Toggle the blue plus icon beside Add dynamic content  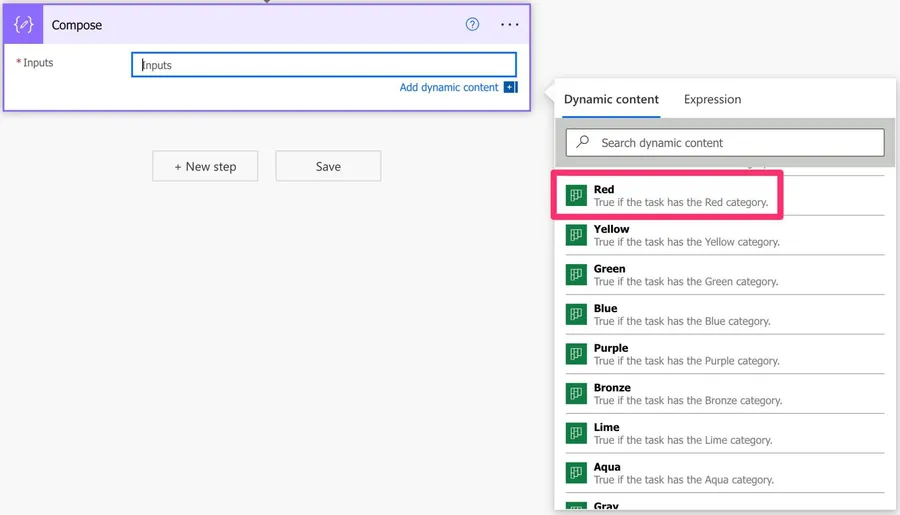[x=510, y=87]
